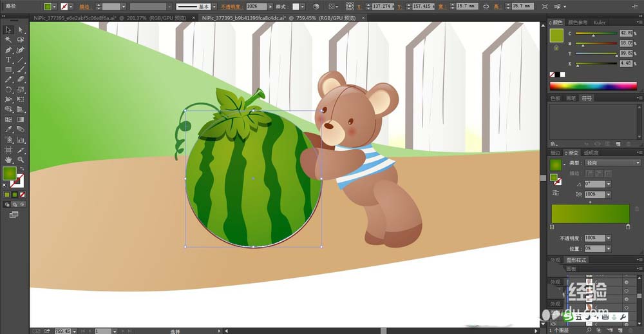Screen dimensions: 644x334
Task: Select the Column Graph tool
Action: pos(21,140)
